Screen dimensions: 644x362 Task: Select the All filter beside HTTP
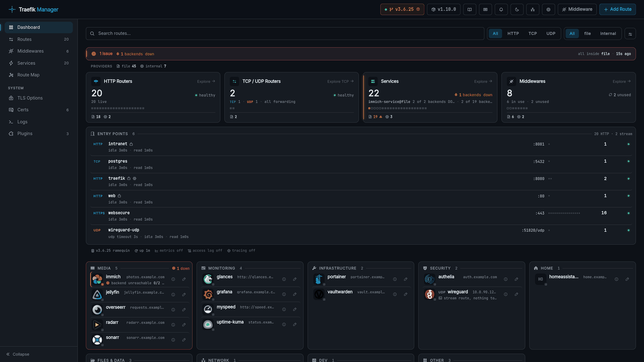[x=496, y=34]
